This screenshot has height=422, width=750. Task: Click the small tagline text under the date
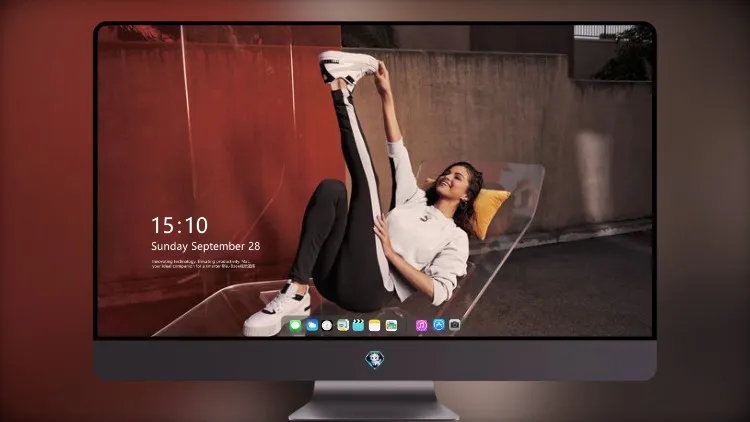[203, 264]
